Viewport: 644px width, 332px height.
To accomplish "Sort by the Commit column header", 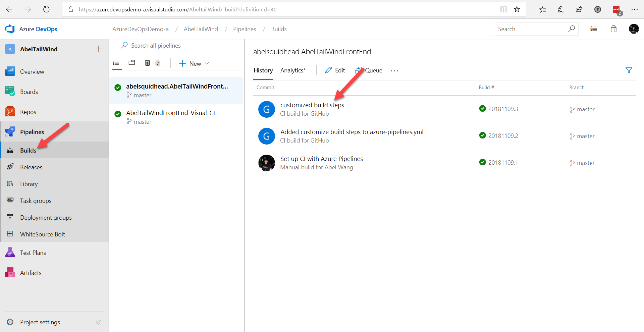I will click(x=265, y=87).
